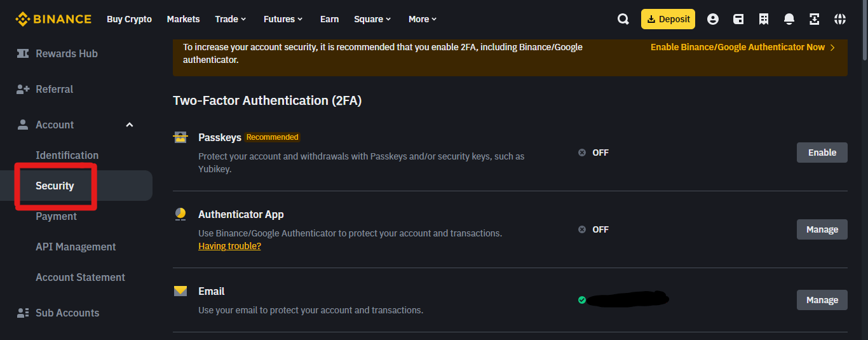Click the Referral person-plus icon
The width and height of the screenshot is (868, 340).
tap(23, 89)
